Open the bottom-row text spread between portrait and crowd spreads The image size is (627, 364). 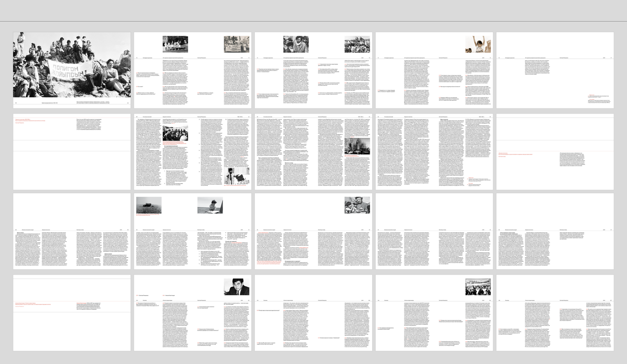313,313
